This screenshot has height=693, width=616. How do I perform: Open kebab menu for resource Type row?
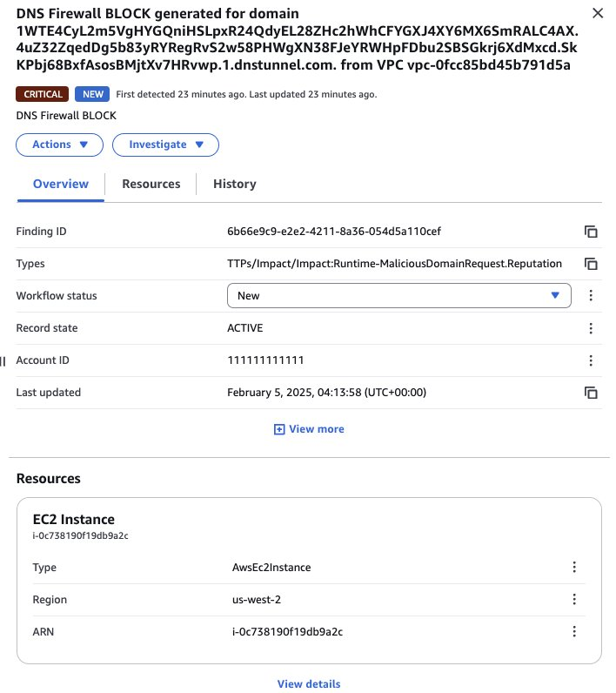point(574,567)
